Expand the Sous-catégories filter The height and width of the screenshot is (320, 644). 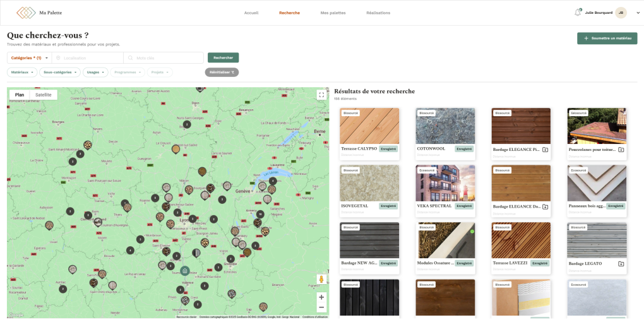[x=59, y=72]
